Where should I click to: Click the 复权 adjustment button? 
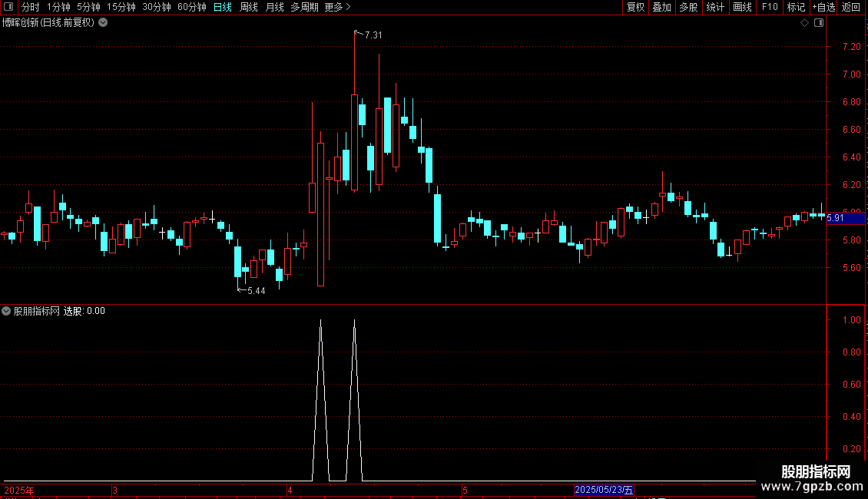(635, 7)
